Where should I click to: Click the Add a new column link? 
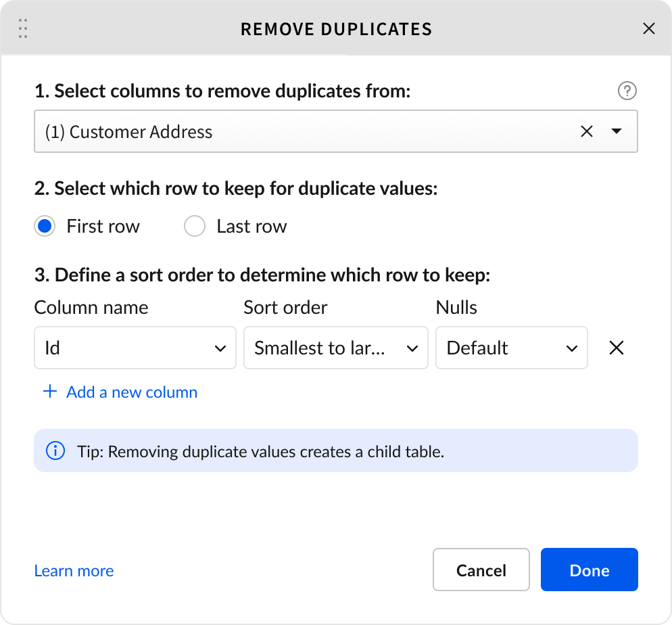tap(120, 392)
